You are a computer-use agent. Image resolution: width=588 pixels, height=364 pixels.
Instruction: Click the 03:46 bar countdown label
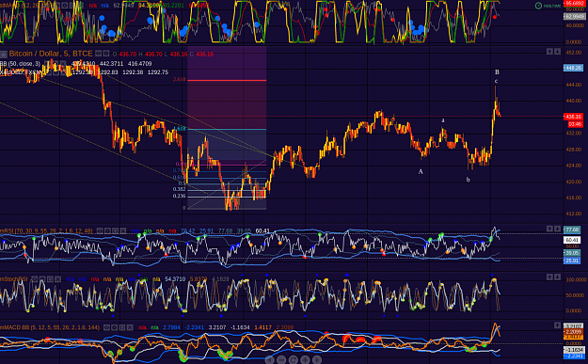pyautogui.click(x=575, y=124)
